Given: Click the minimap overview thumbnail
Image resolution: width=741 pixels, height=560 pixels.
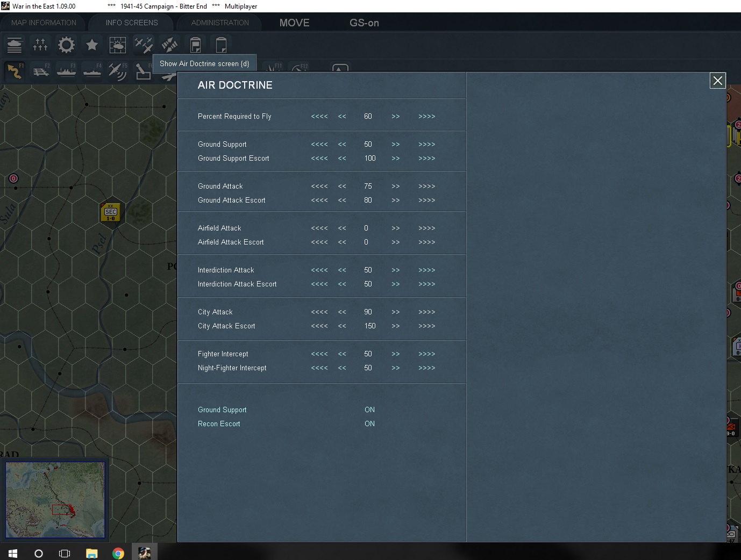Looking at the screenshot, I should (x=55, y=500).
